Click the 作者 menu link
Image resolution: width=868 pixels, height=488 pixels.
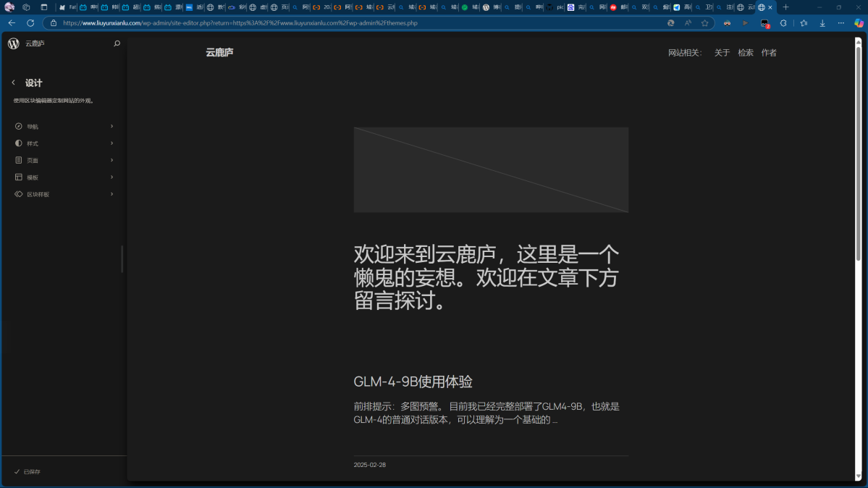[769, 53]
